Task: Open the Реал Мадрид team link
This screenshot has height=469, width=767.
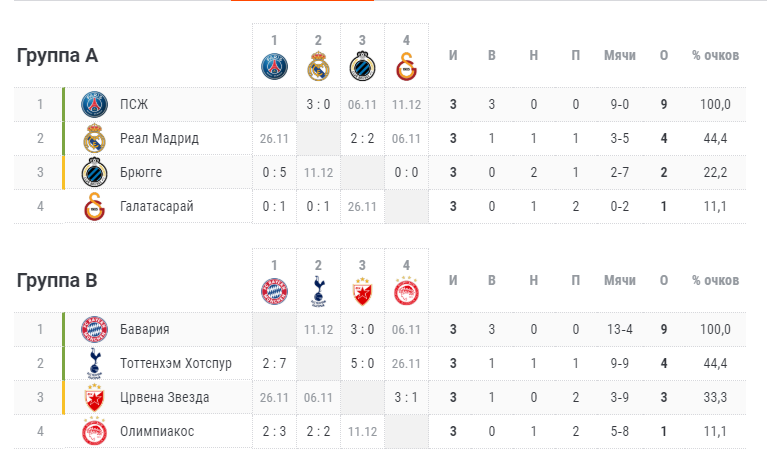Action: click(159, 138)
